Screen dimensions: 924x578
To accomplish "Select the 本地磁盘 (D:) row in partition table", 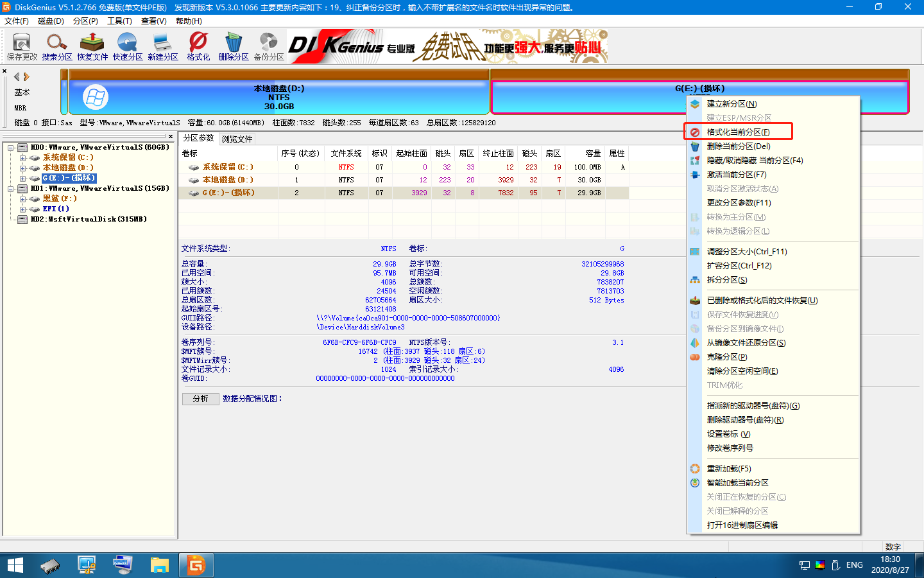I will click(x=404, y=180).
